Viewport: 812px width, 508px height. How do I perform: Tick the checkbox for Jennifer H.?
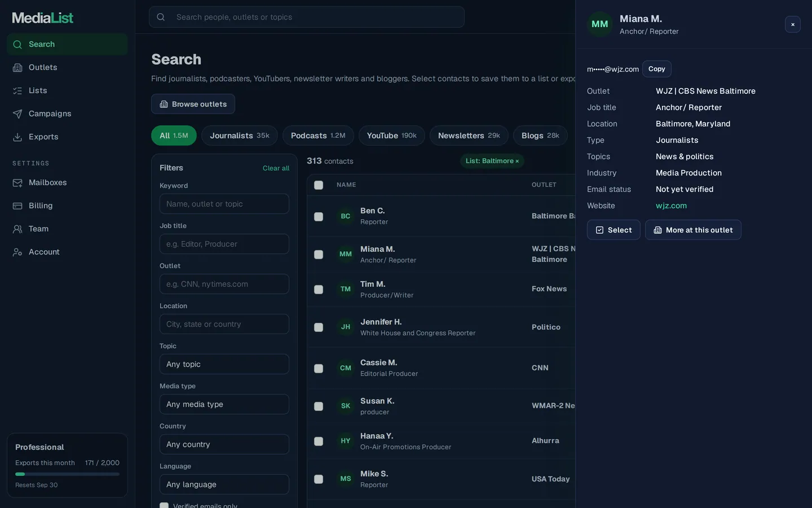319,327
